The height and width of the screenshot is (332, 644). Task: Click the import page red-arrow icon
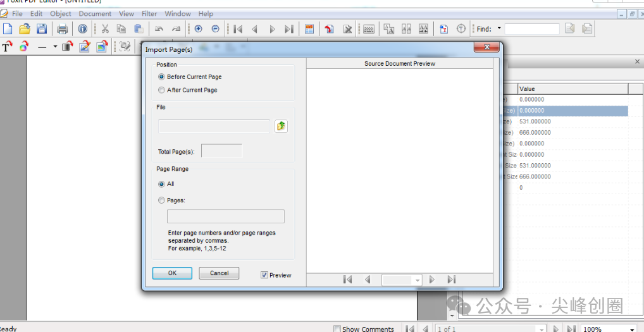[x=329, y=28]
